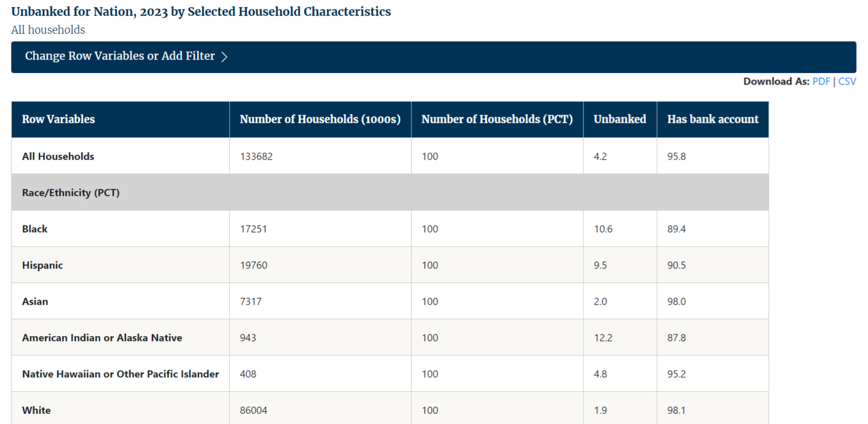Select the White row label
This screenshot has width=868, height=424.
click(x=36, y=411)
